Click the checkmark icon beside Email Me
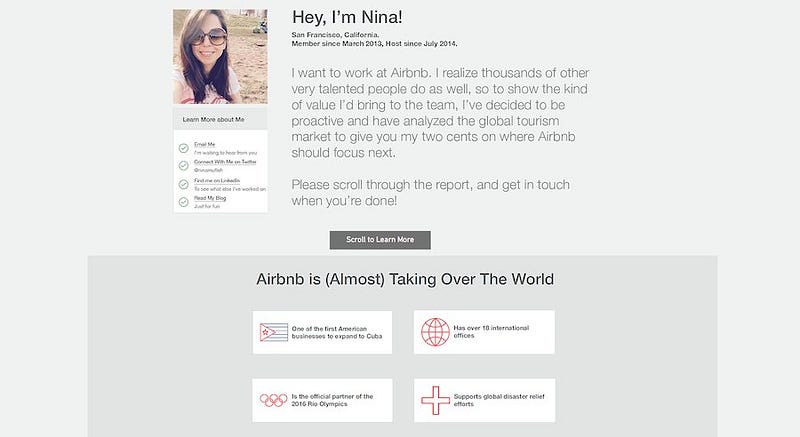Screen dimensions: 800x437 pos(184,148)
